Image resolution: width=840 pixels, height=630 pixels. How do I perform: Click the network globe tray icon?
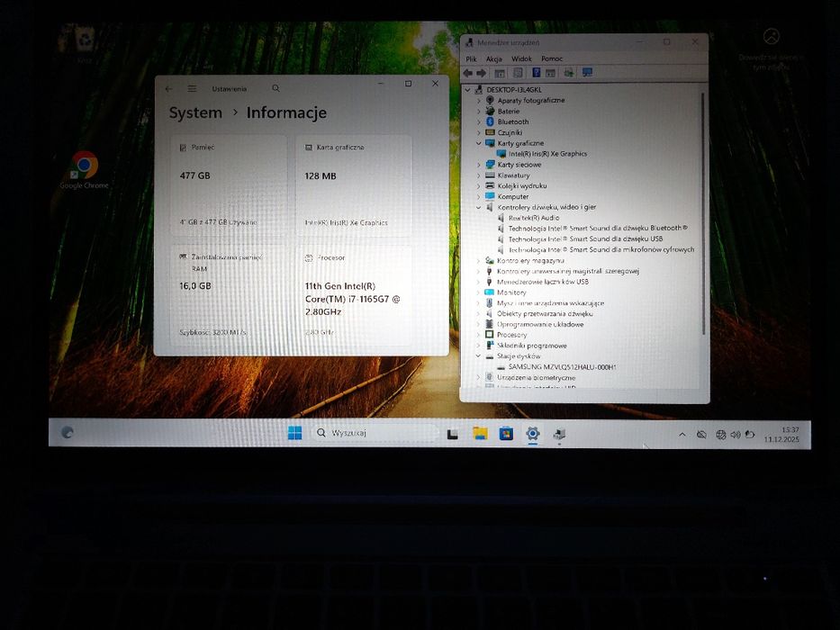coord(721,435)
